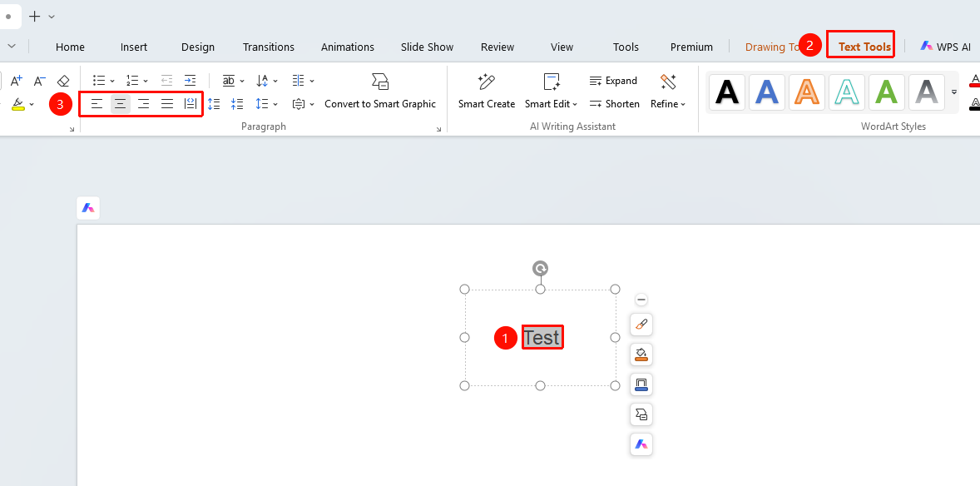Switch to the Animations tab
Screen dimensions: 980x486
click(348, 47)
